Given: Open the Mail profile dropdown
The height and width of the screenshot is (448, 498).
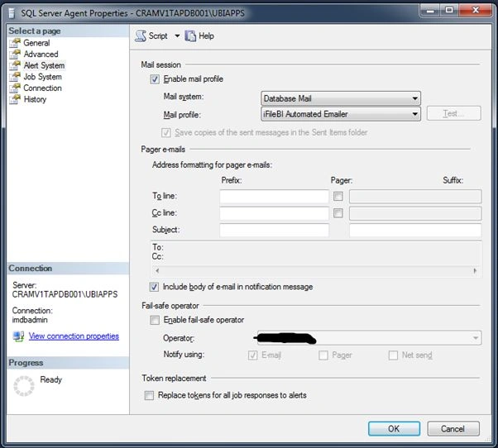Looking at the screenshot, I should (x=341, y=114).
